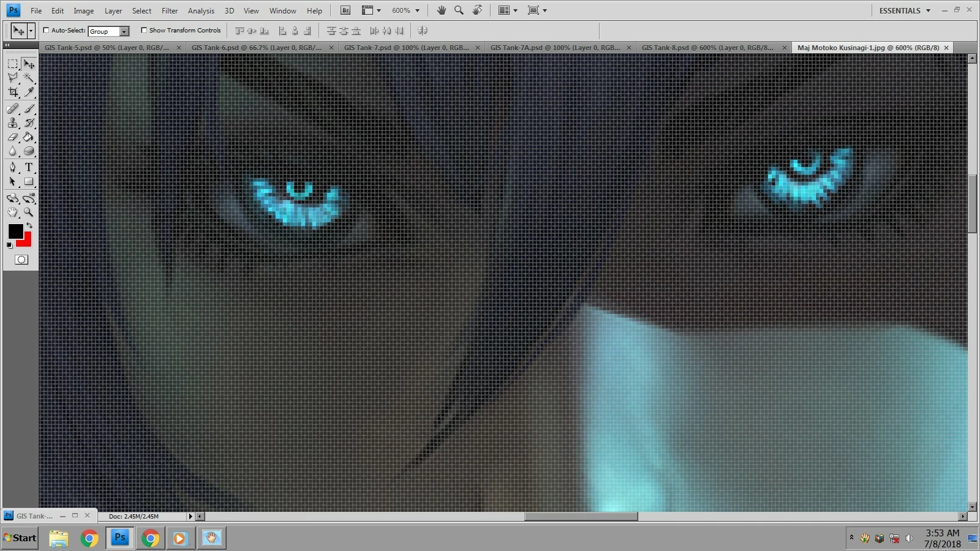Click the foreground black color swatch
Screen dimensions: 980x551
coord(15,230)
